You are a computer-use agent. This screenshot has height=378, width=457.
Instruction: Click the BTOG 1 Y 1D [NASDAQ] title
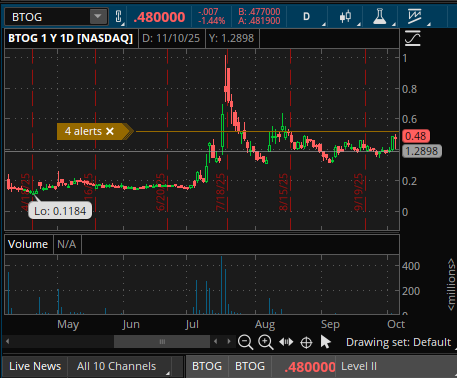[71, 38]
